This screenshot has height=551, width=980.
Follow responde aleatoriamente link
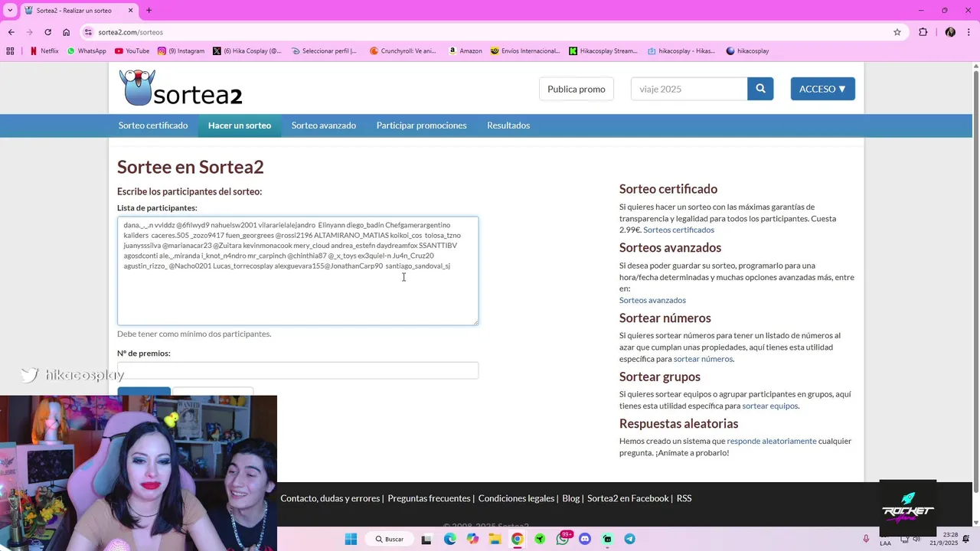click(x=772, y=441)
